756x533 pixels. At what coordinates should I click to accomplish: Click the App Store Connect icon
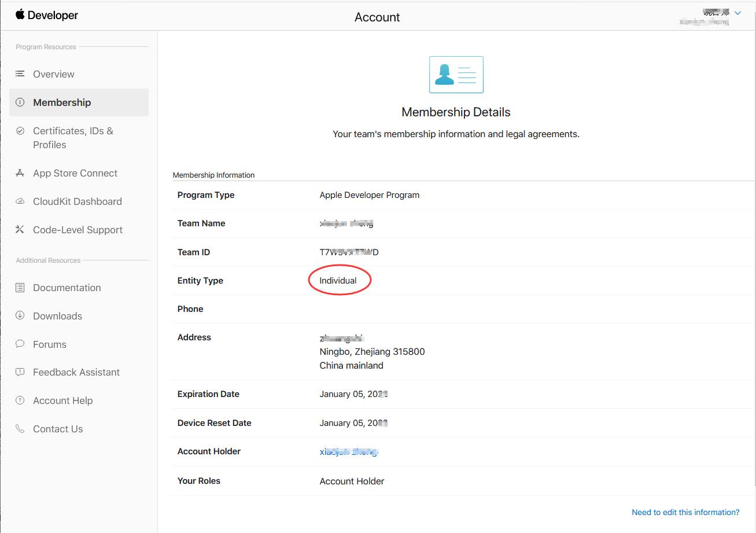20,173
